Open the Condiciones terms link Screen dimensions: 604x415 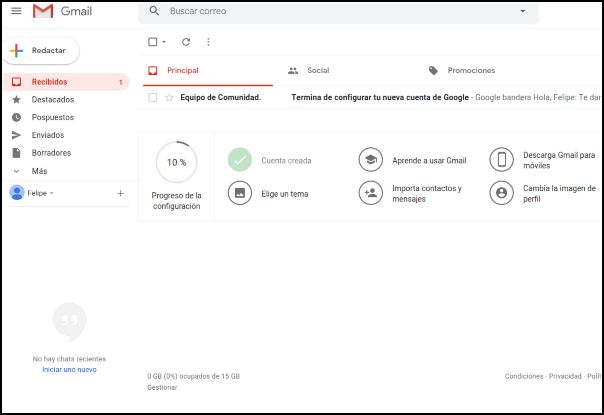coord(524,376)
